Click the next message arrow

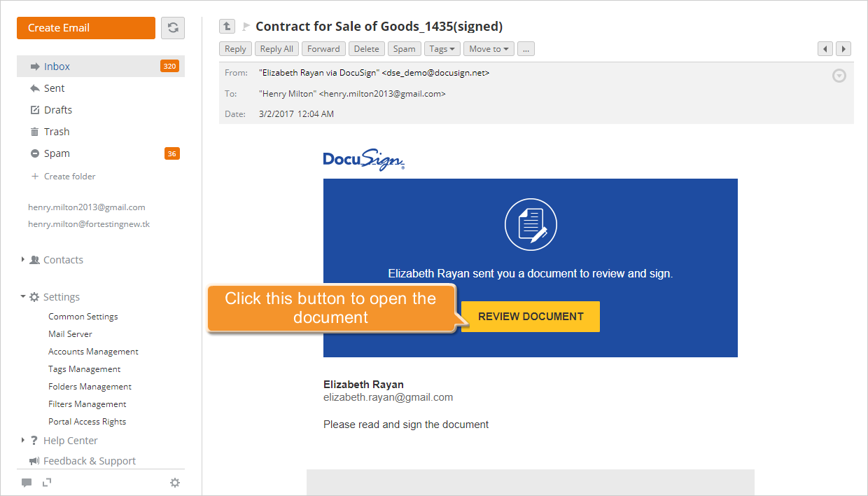click(x=843, y=48)
